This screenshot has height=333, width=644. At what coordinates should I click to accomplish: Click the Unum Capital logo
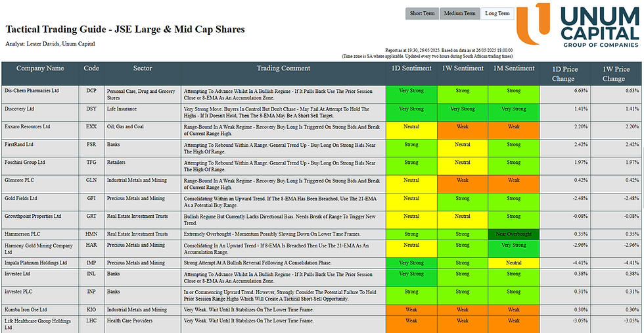[x=578, y=24]
